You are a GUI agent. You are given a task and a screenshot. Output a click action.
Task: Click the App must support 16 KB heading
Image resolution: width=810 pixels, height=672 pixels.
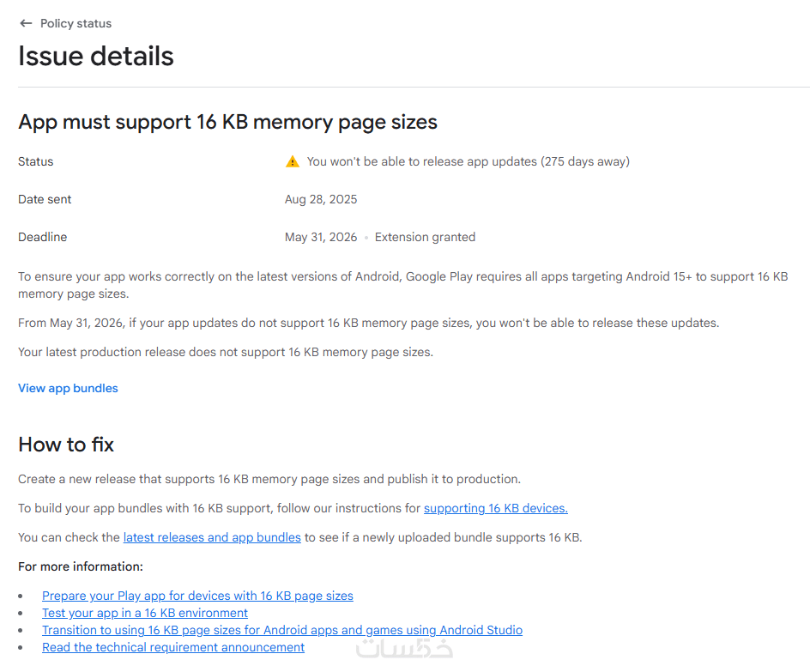(227, 122)
